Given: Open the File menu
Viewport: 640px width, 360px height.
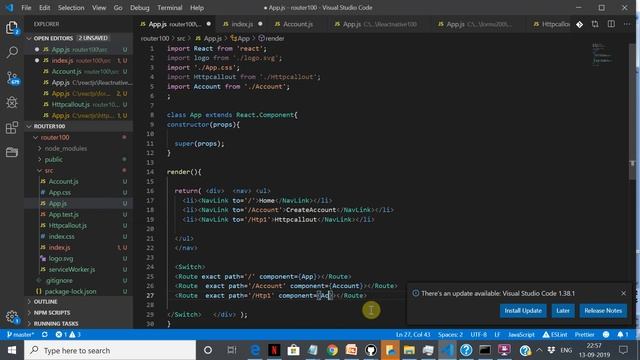Looking at the screenshot, I should click(26, 8).
